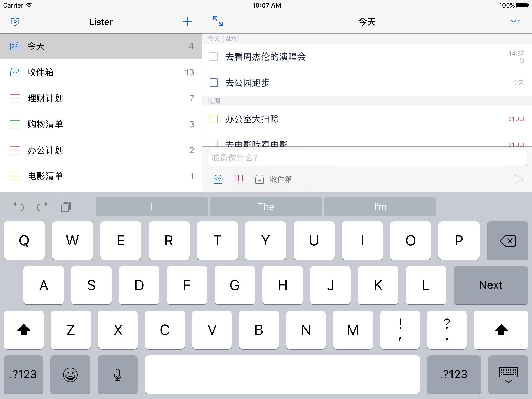Choose the 'The' keyboard suggestion

click(x=266, y=207)
